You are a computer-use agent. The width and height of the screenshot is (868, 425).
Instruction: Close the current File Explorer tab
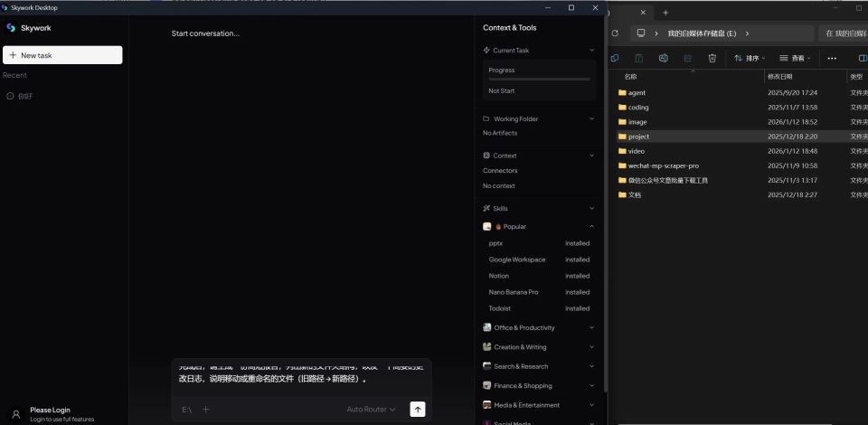[x=643, y=12]
